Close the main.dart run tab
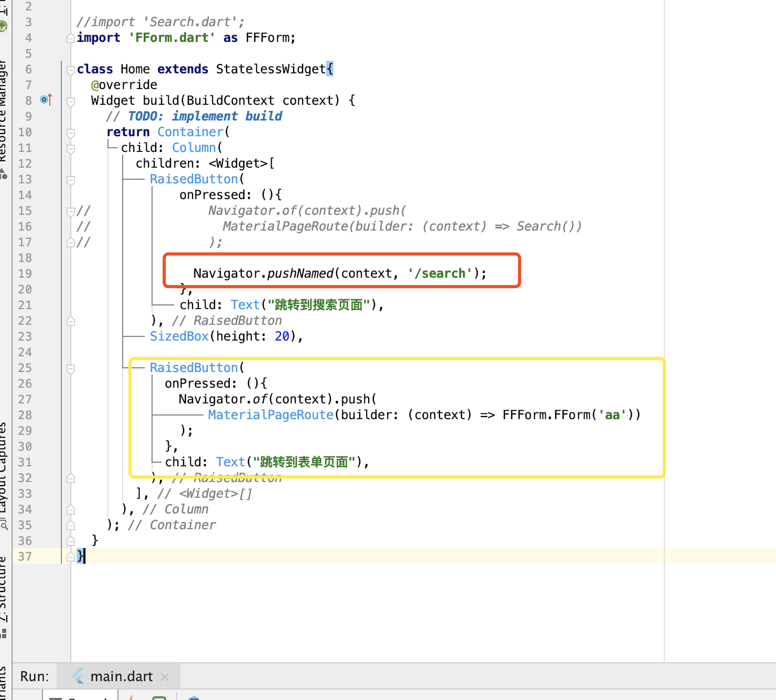 [x=165, y=677]
